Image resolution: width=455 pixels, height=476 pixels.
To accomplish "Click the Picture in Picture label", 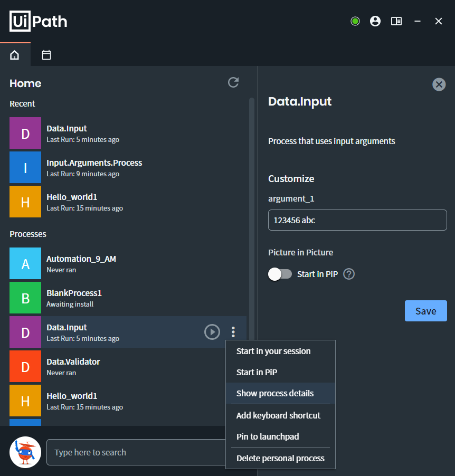I will (300, 253).
